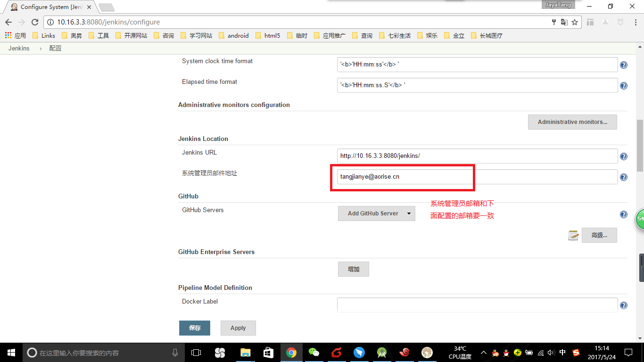Focus the Elapsed time format field
This screenshot has height=362, width=644.
click(x=477, y=85)
